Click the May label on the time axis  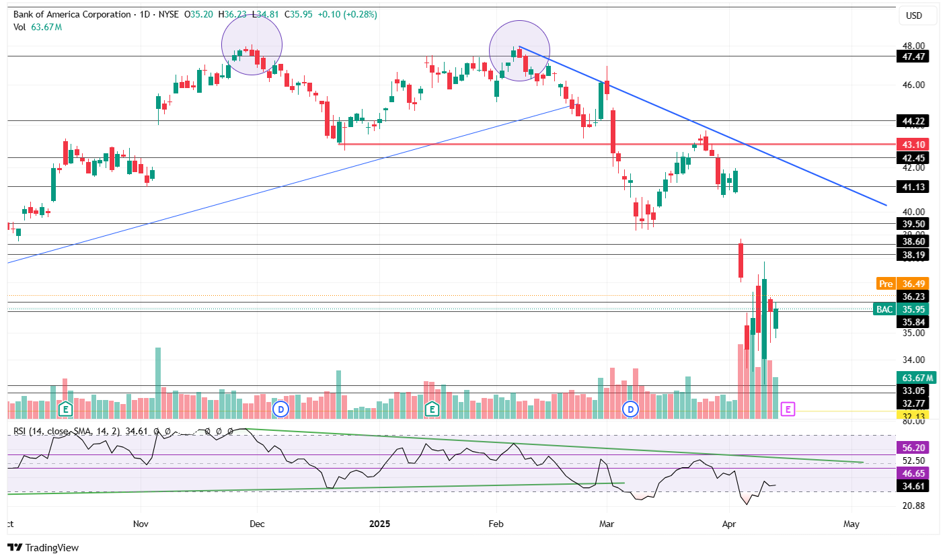pyautogui.click(x=851, y=522)
